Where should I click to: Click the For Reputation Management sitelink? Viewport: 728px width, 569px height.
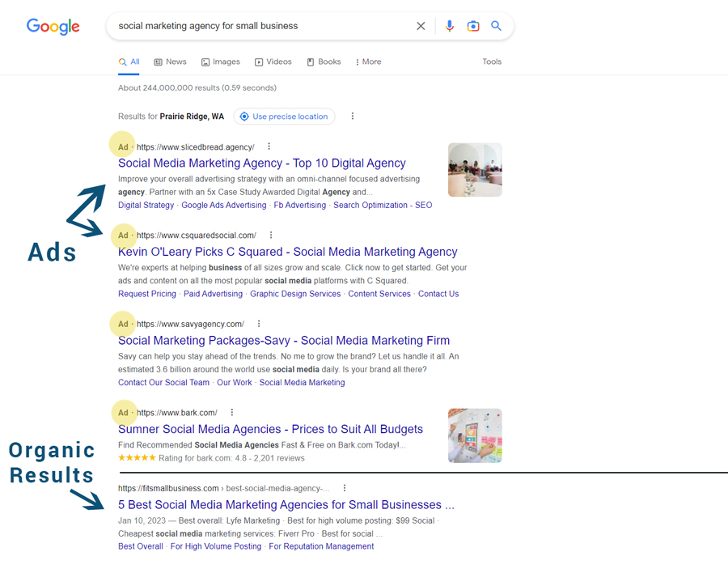[321, 546]
